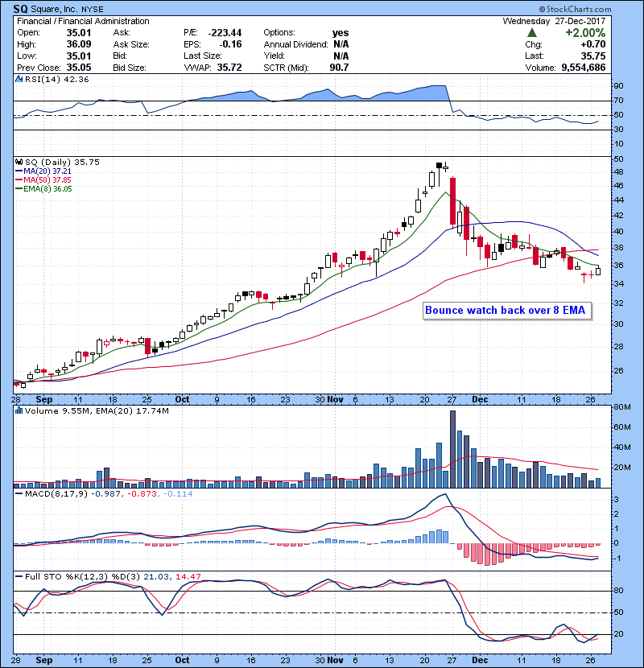Viewport: 644px width, 668px height.
Task: Click the red MA(50) legend line marker
Action: [x=19, y=180]
